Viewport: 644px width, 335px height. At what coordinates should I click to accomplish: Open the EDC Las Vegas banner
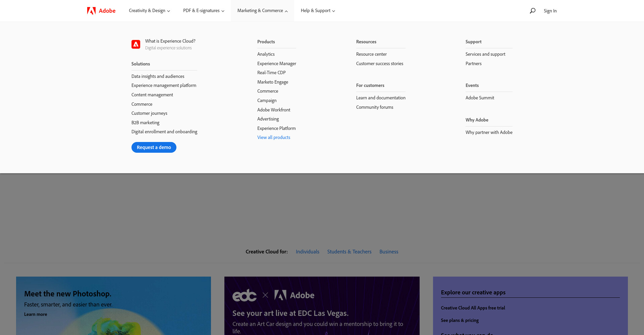322,306
